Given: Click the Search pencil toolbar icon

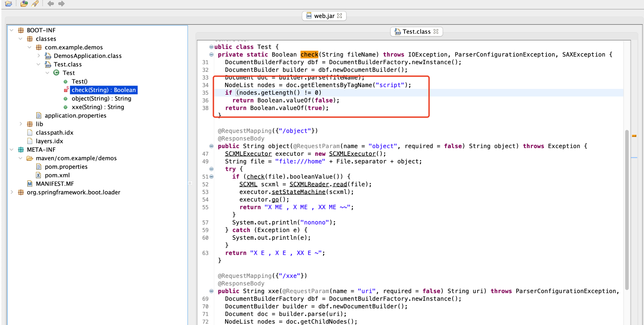Looking at the screenshot, I should point(35,4).
